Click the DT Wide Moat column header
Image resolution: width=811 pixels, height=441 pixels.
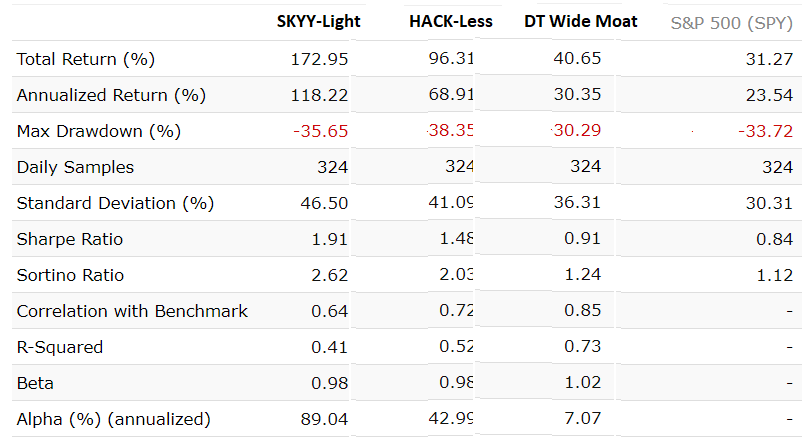pyautogui.click(x=580, y=22)
